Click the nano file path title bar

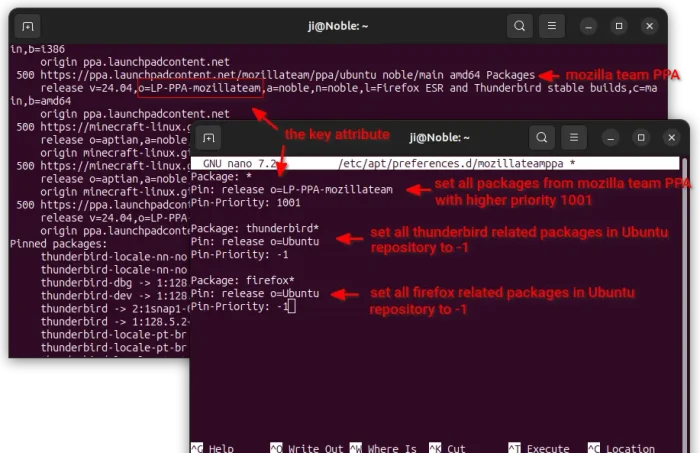point(435,164)
